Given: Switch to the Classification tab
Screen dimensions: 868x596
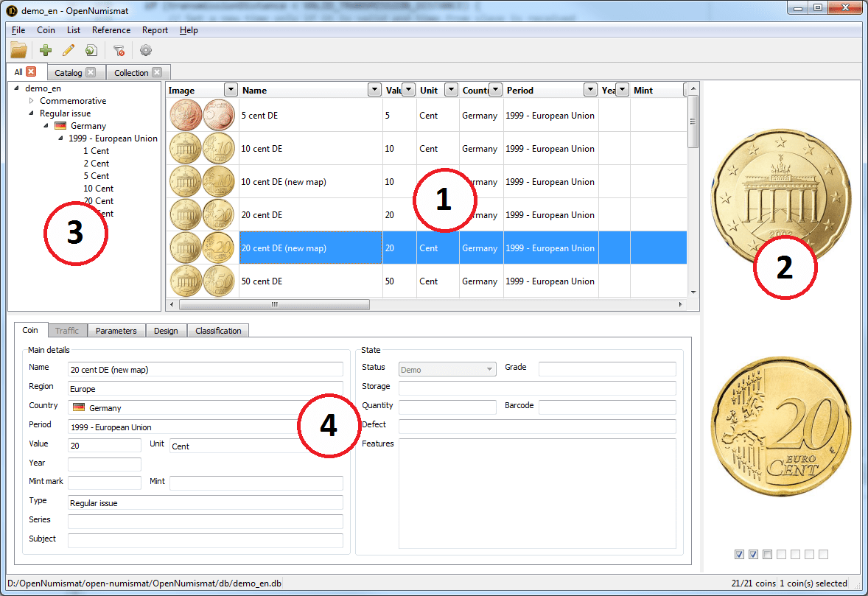Looking at the screenshot, I should [218, 330].
